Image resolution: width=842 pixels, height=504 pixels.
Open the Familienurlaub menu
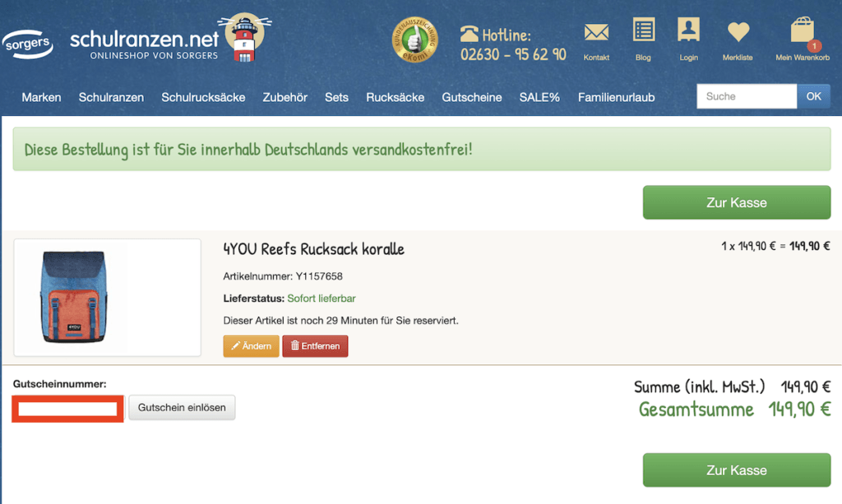click(616, 97)
